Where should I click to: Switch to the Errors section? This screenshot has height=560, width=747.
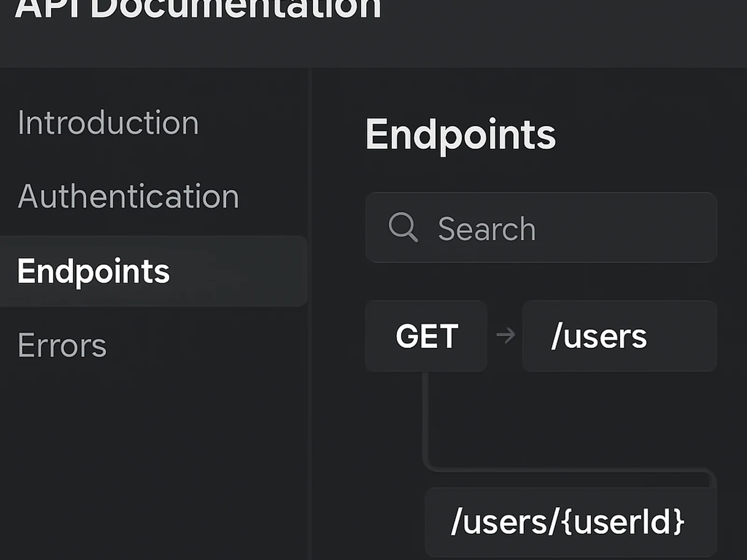61,345
